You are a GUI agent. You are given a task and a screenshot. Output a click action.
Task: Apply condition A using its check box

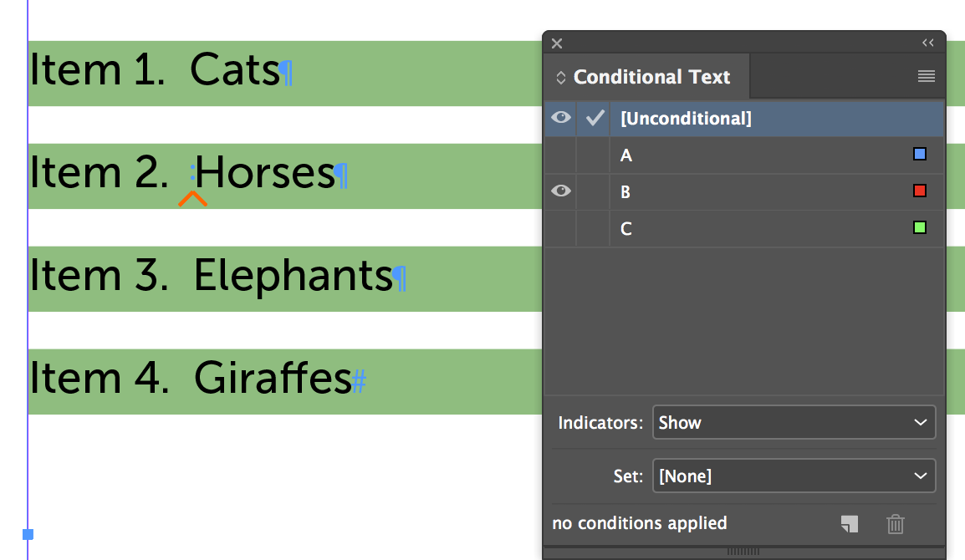click(x=593, y=155)
